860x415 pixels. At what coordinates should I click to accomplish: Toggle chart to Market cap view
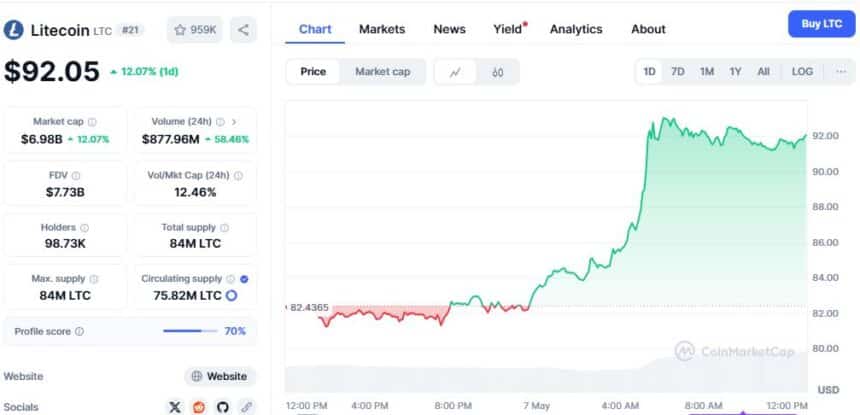(383, 72)
